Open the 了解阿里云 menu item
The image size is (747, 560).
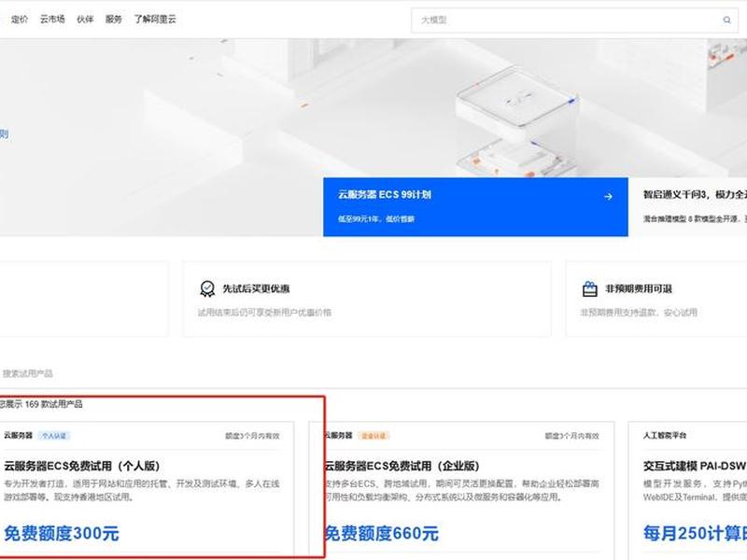[155, 19]
